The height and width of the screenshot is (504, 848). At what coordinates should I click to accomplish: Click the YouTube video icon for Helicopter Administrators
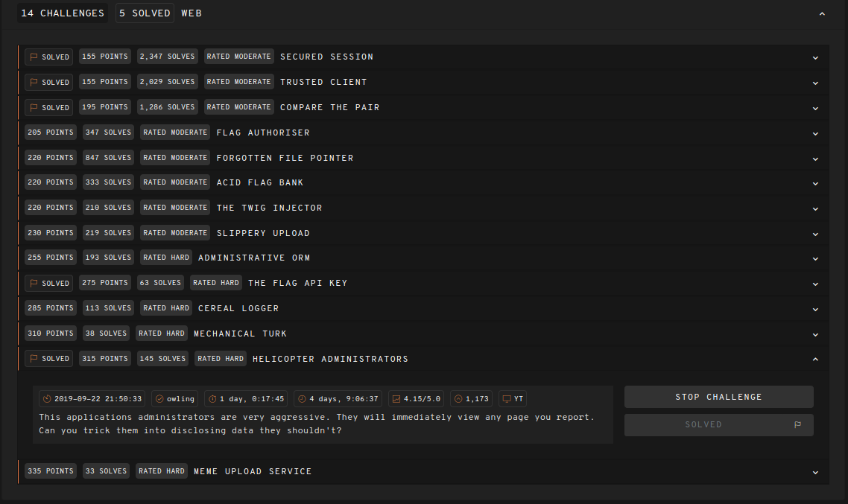(x=506, y=398)
